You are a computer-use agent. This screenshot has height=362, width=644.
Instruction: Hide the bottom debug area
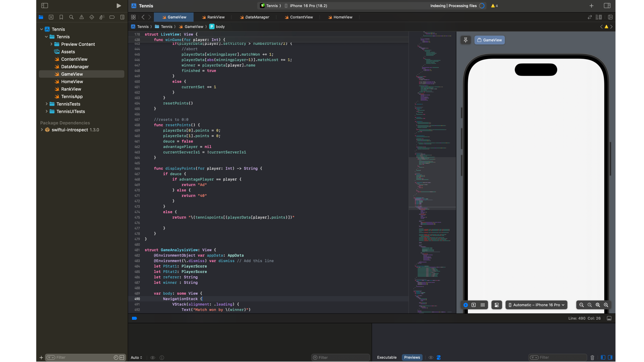609,318
